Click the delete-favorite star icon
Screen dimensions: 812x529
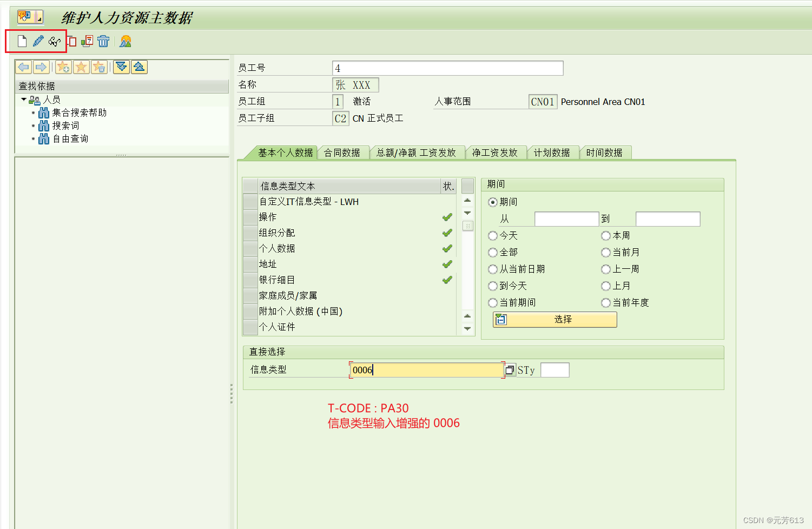pyautogui.click(x=99, y=67)
